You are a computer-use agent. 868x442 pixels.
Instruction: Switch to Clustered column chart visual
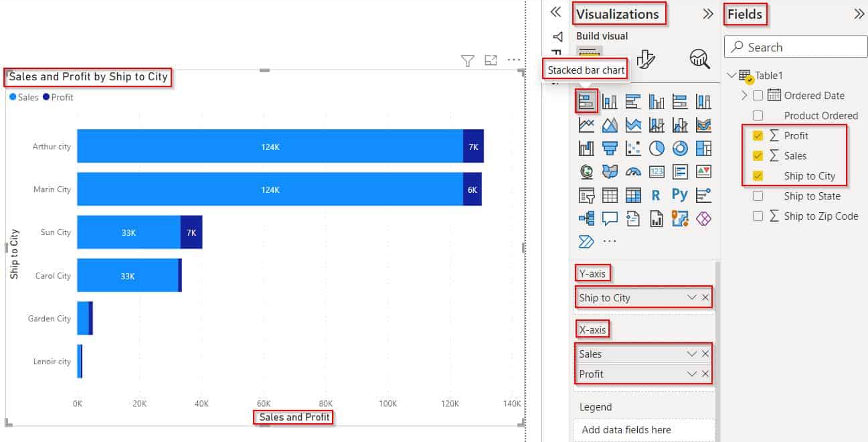coord(657,101)
